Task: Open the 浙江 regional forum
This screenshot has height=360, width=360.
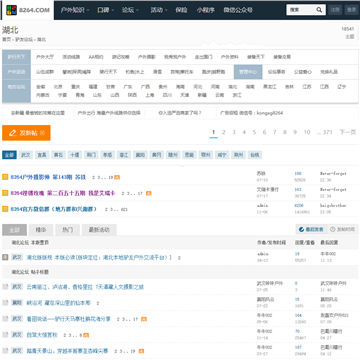Action: [x=237, y=95]
